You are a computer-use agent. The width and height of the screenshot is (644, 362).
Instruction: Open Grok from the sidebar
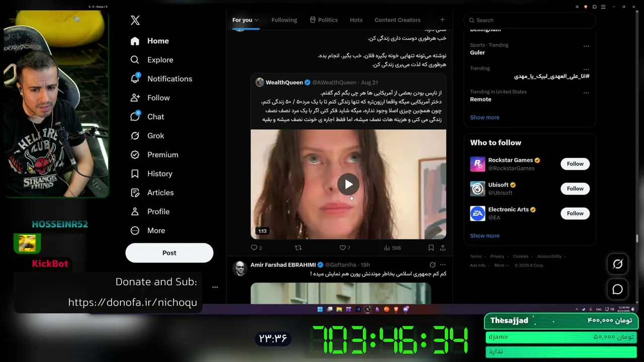tap(147, 136)
